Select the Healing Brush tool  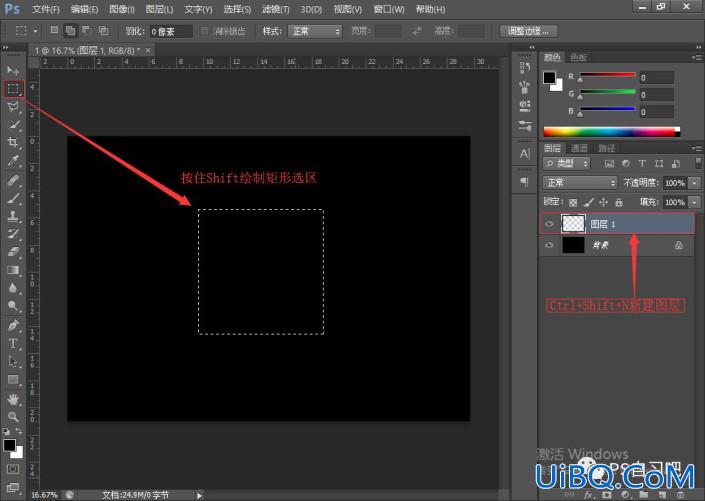pos(13,180)
